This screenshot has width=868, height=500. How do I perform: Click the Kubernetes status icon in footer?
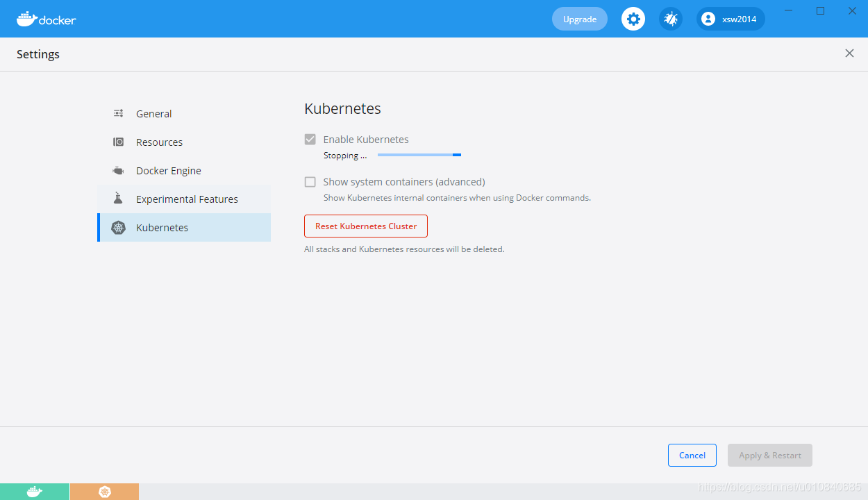(x=105, y=492)
